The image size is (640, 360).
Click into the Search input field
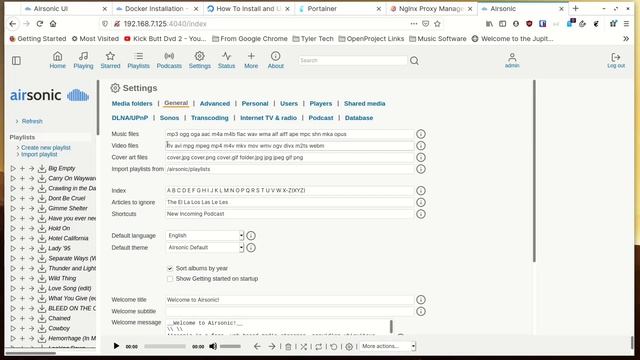coord(353,60)
